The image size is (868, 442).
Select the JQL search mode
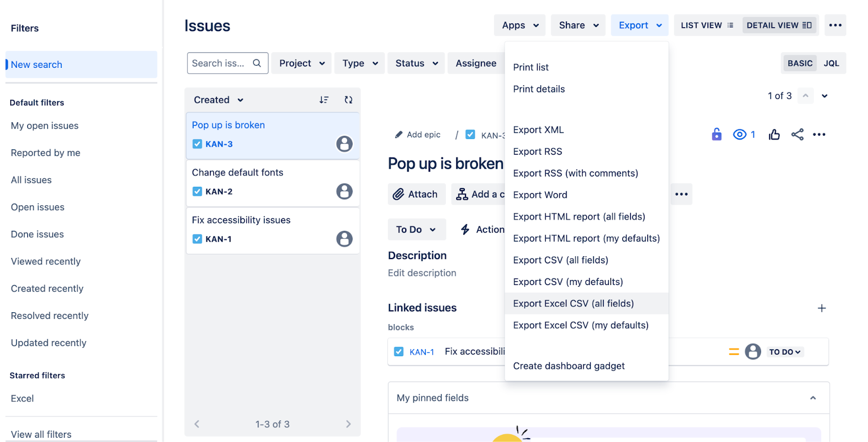tap(831, 63)
